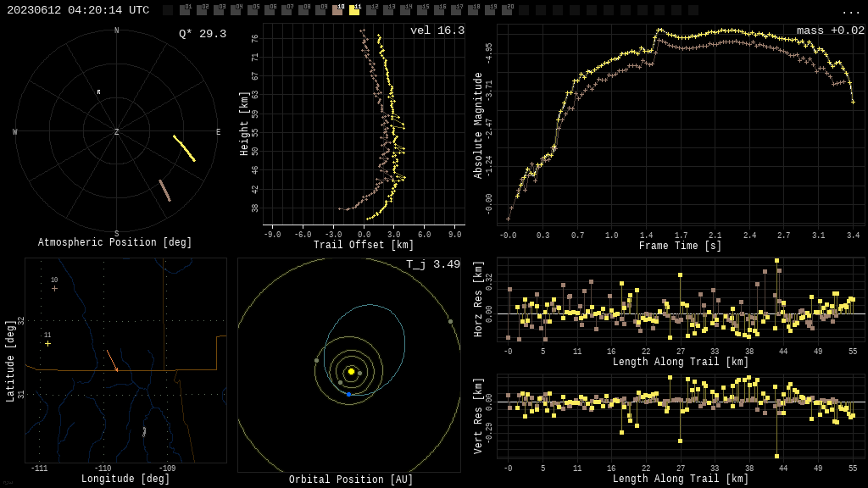
Task: Click the 'vel 16.3' velocity readout
Action: coord(437,30)
